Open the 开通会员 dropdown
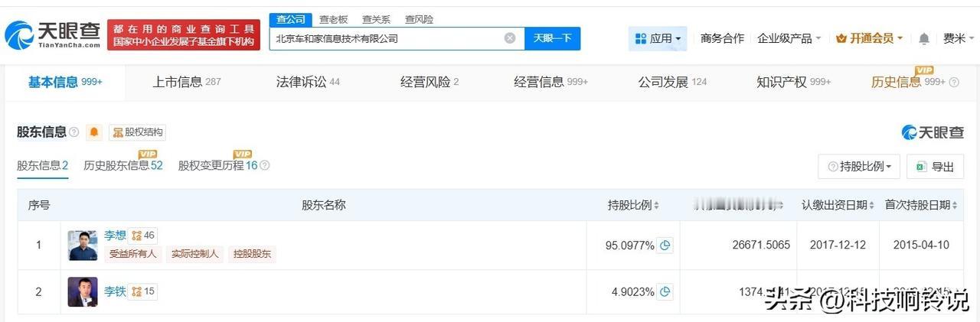Viewport: 980px width, 322px height. 869,38
